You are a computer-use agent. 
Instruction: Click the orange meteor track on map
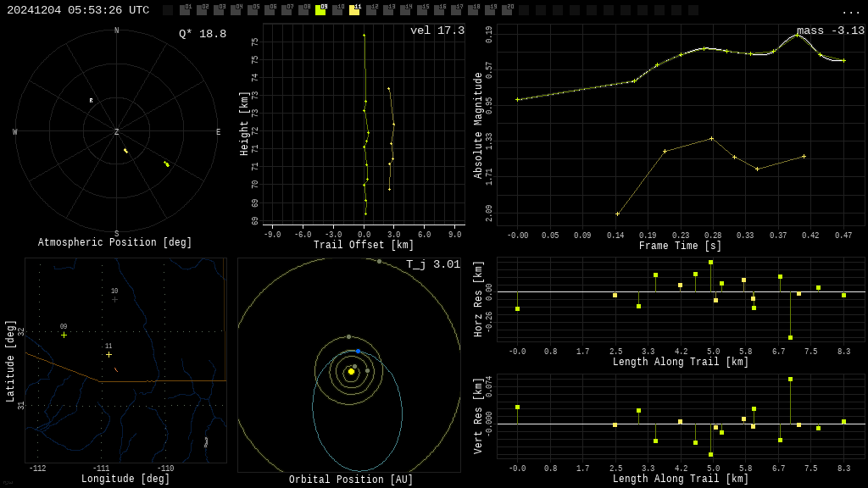point(116,369)
